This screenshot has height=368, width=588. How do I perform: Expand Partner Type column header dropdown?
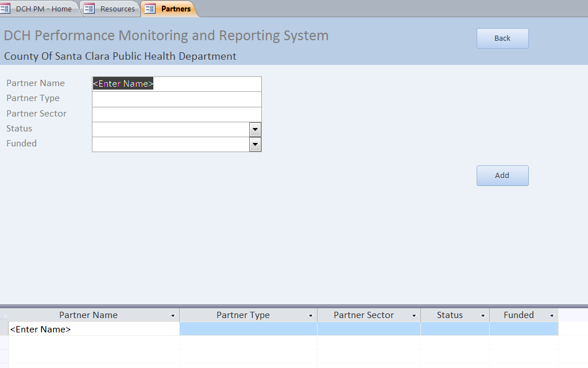(x=311, y=316)
